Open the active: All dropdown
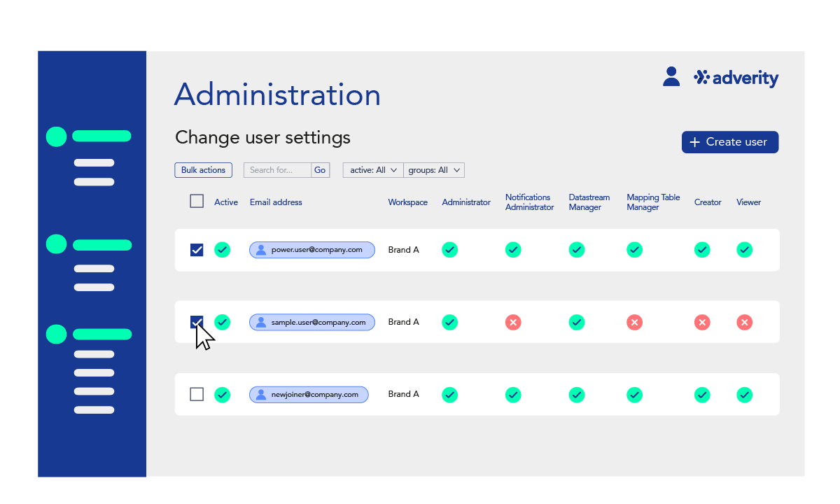840x504 pixels. [372, 169]
